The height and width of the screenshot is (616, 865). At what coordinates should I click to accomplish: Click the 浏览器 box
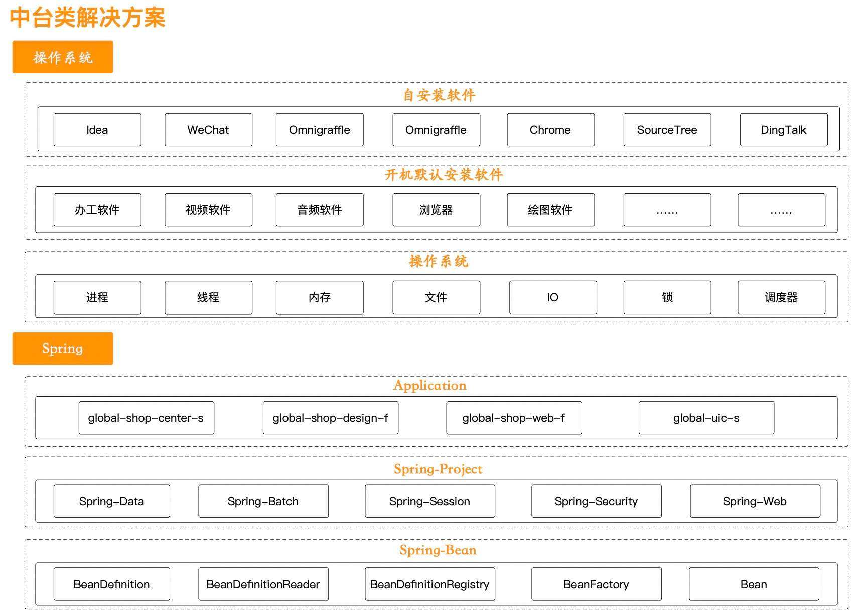(x=436, y=210)
